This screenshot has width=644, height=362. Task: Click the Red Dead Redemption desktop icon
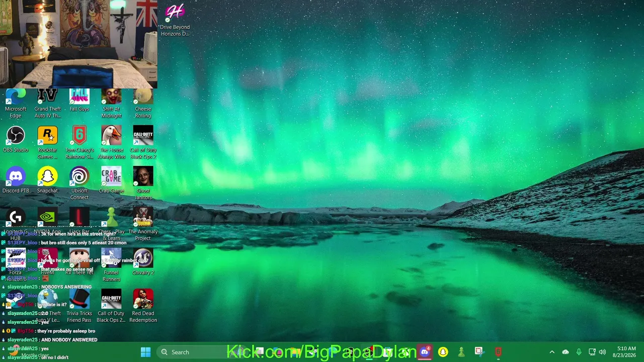pyautogui.click(x=143, y=306)
